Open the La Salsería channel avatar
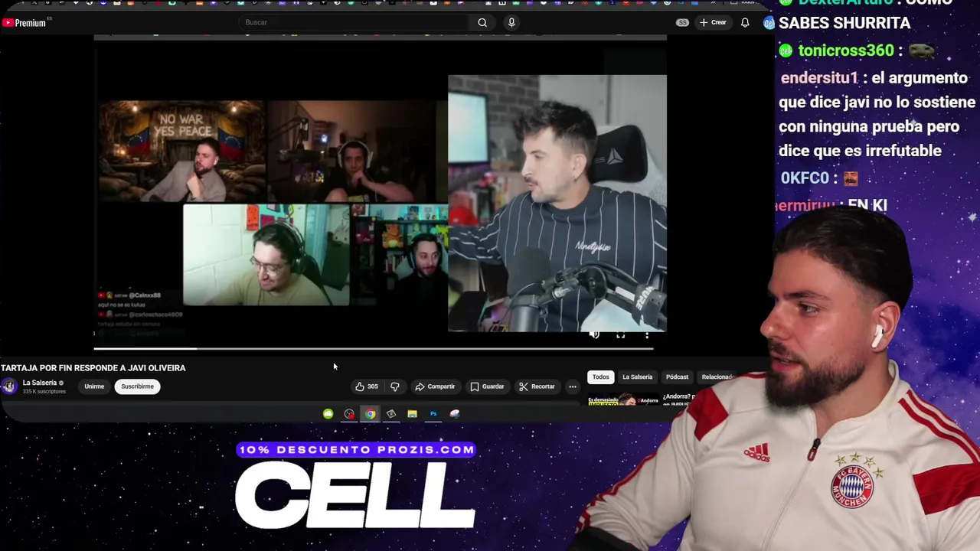Viewport: 980px width, 551px height. (x=9, y=386)
